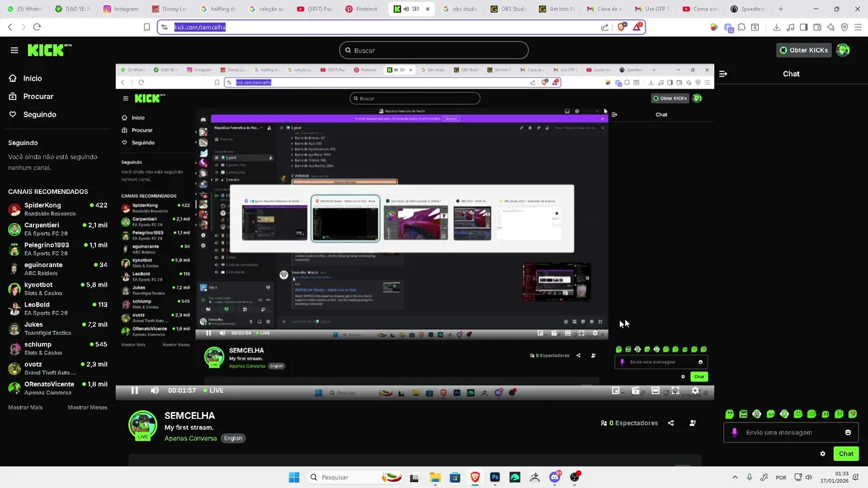Open Photoshop from taskbar

tap(495, 477)
